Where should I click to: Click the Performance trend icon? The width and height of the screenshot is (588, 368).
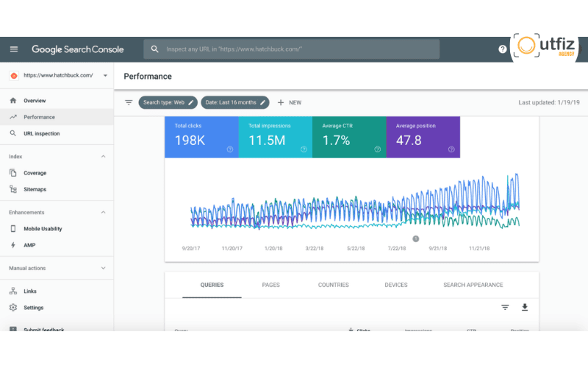click(x=13, y=117)
